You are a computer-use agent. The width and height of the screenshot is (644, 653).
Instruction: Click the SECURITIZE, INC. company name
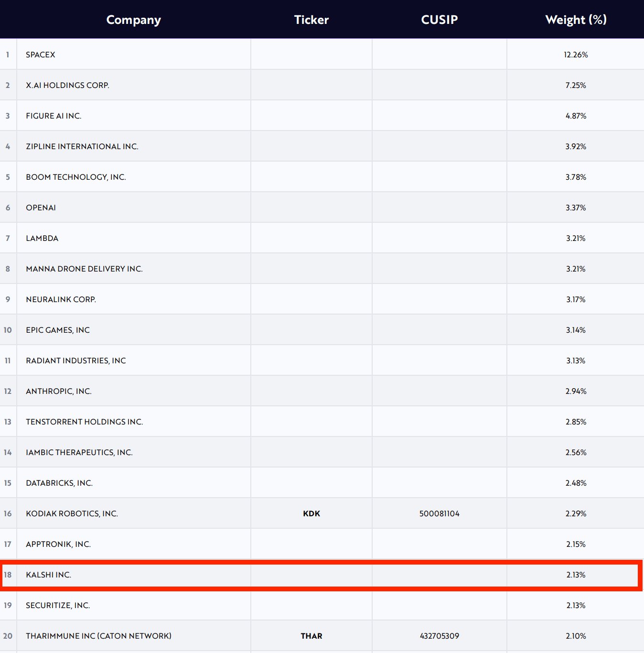pos(58,605)
